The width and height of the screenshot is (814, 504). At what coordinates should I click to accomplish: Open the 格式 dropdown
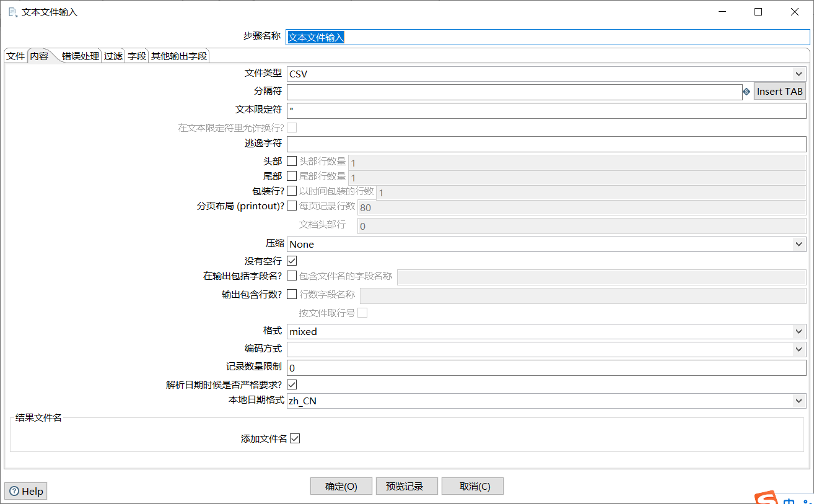(799, 331)
